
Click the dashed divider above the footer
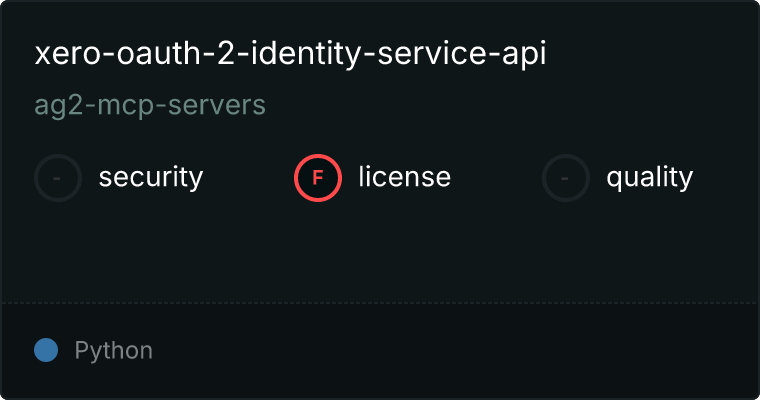[380, 302]
